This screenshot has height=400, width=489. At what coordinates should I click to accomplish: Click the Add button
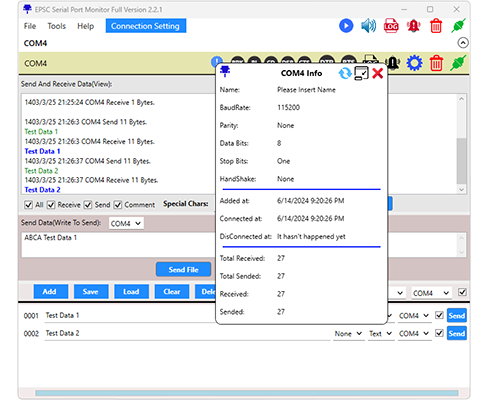click(51, 292)
